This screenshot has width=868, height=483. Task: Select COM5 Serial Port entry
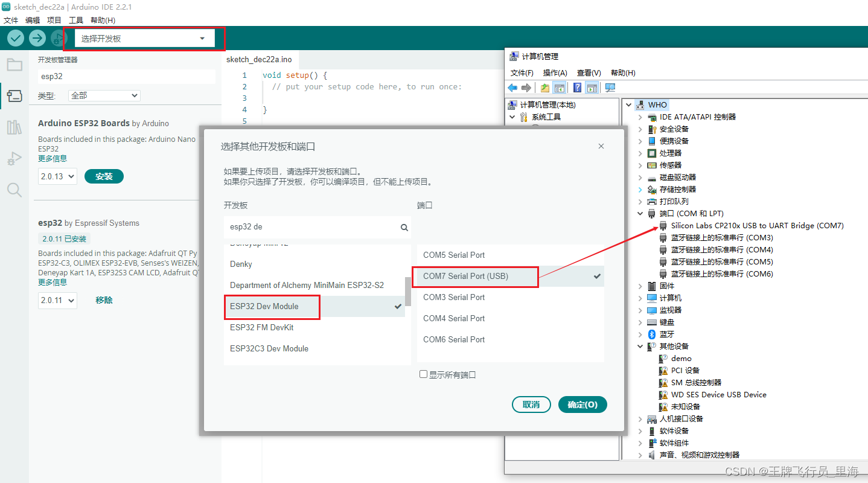(511, 255)
